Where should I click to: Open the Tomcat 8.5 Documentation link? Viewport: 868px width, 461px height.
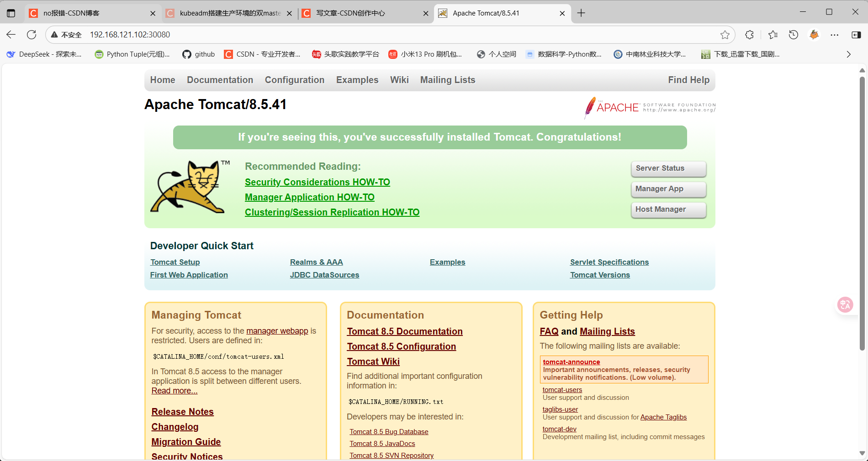coord(405,331)
